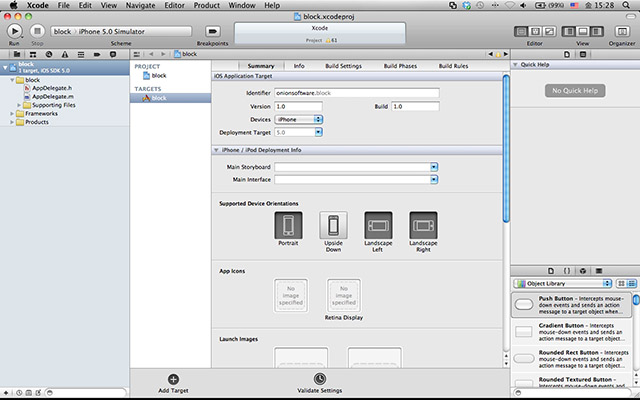This screenshot has height=400, width=640.
Task: Show the Symbol navigator
Action: [x=33, y=54]
